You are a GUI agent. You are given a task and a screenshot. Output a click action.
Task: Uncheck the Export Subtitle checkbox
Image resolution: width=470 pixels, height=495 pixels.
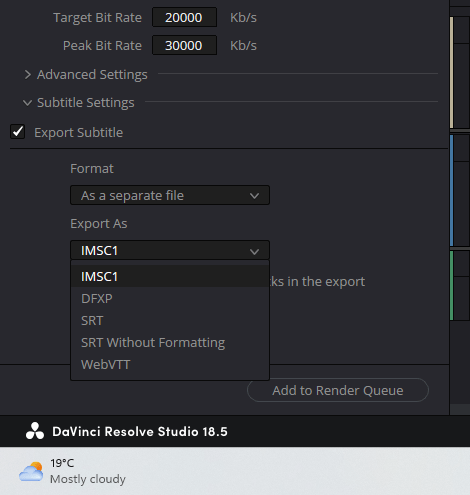point(18,132)
